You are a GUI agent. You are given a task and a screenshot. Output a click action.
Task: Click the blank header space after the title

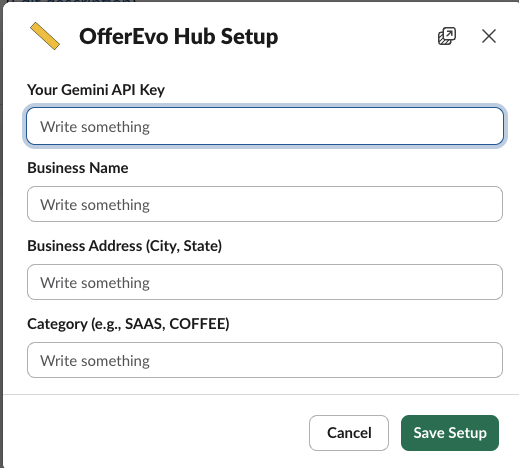pyautogui.click(x=357, y=36)
